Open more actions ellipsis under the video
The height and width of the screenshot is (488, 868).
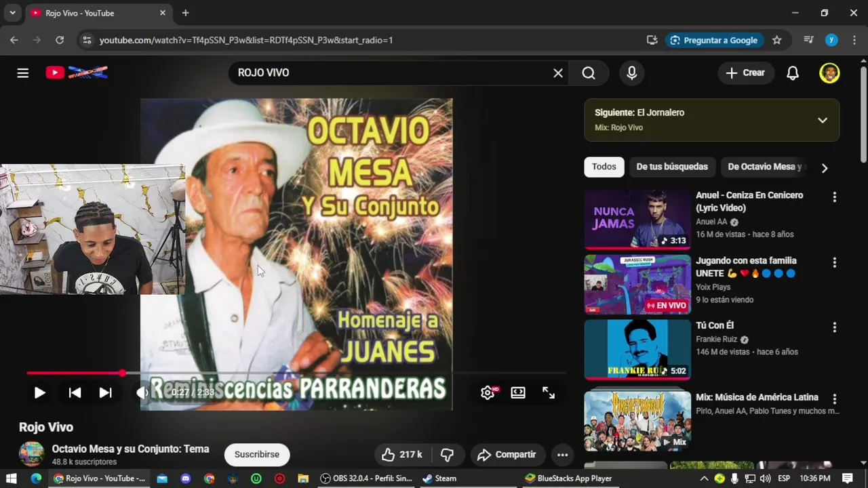point(562,455)
